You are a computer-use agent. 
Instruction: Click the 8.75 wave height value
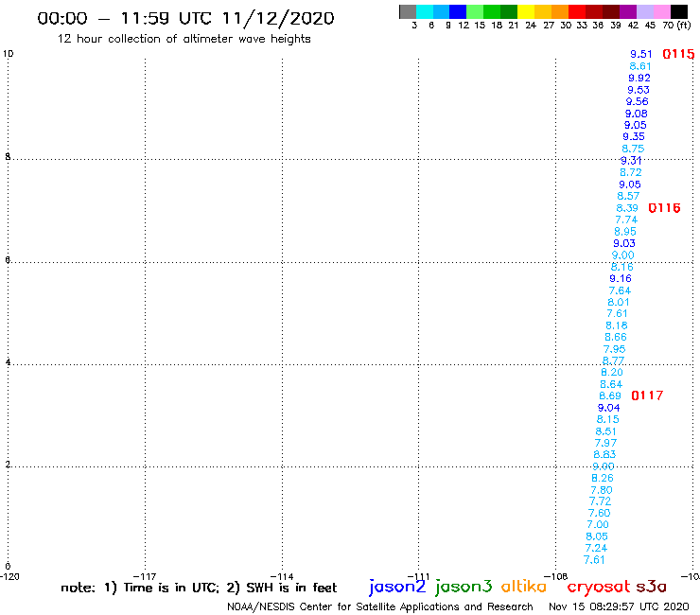coord(633,149)
